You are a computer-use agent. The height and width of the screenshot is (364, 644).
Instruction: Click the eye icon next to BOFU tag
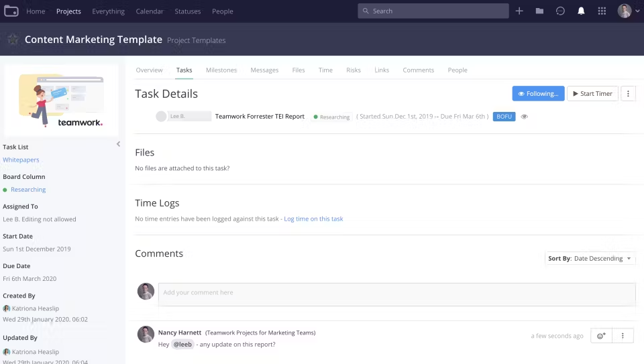525,117
